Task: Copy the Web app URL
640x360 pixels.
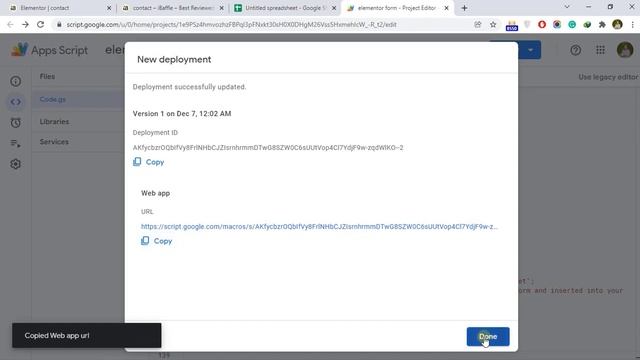Action: tap(157, 241)
